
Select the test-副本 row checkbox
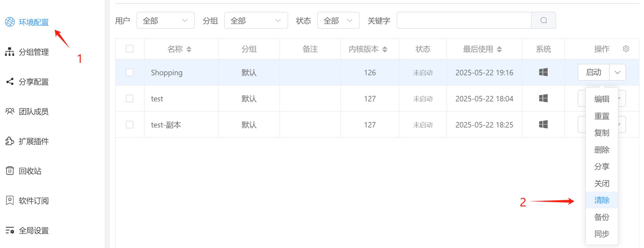[129, 124]
